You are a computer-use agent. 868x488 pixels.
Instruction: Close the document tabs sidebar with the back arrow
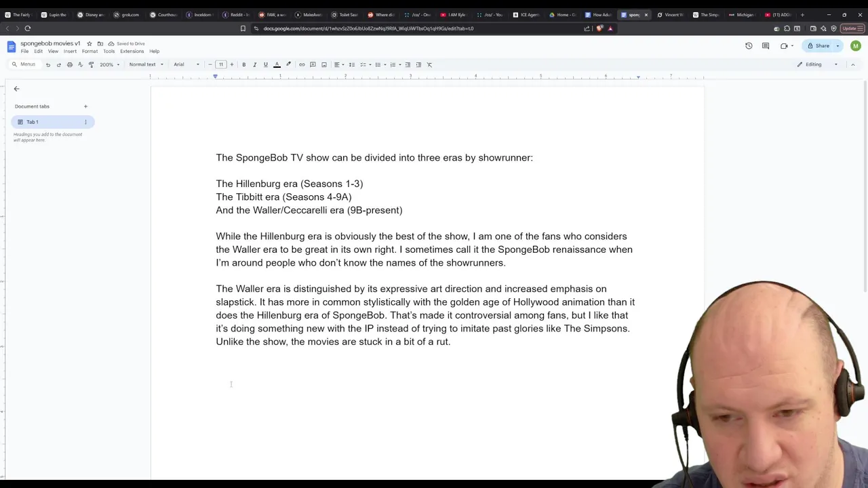click(17, 89)
